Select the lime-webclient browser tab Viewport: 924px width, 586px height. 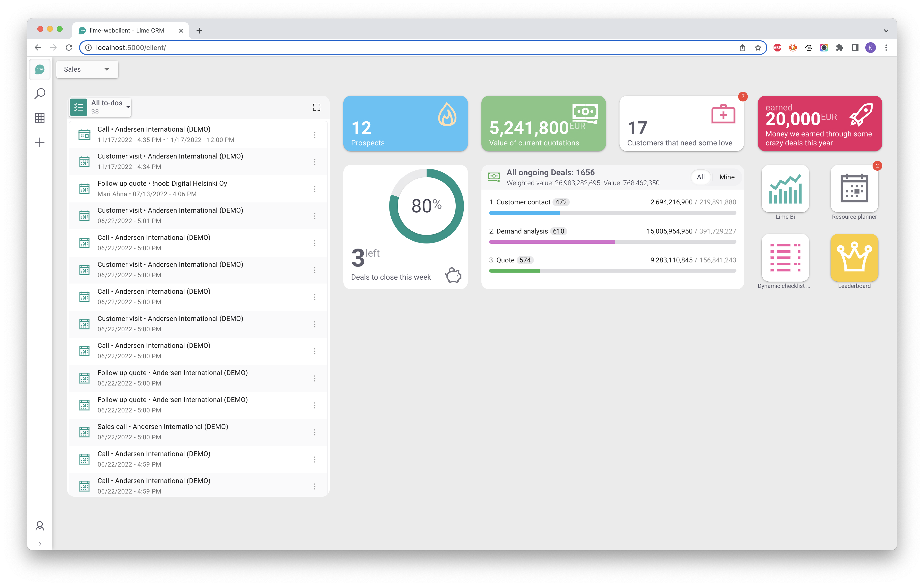(x=127, y=30)
